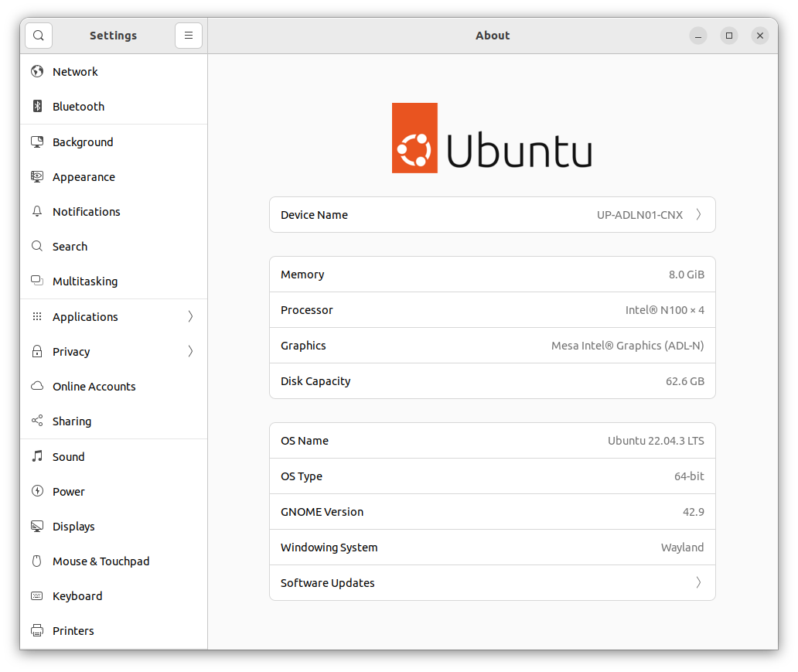Go to Power settings

click(114, 491)
